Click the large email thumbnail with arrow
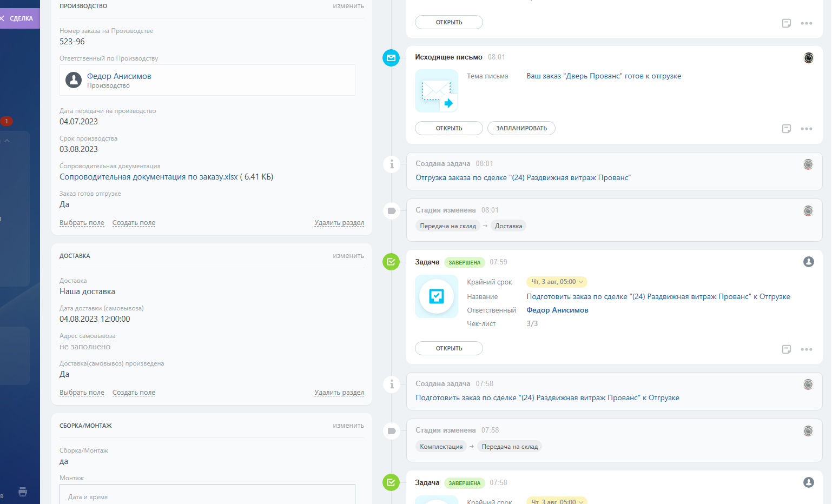The height and width of the screenshot is (504, 832). tap(436, 91)
